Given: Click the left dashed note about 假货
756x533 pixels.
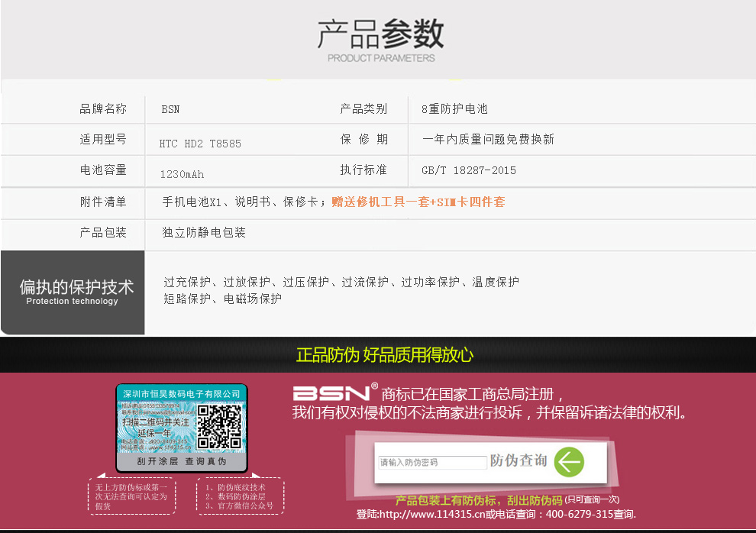Looking at the screenshot, I should coord(132,496).
